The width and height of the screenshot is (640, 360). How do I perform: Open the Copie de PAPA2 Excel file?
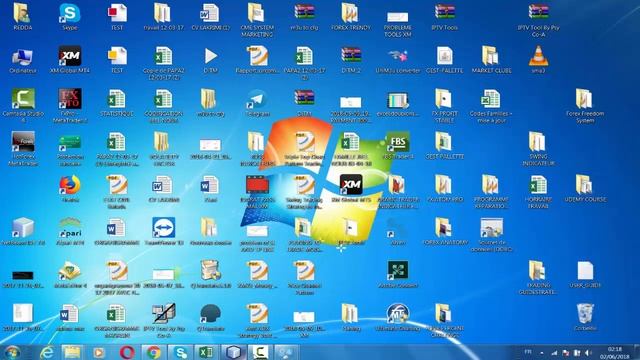[164, 63]
